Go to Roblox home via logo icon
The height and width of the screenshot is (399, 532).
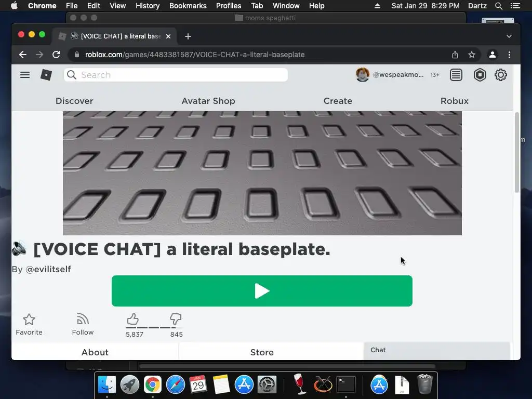46,75
